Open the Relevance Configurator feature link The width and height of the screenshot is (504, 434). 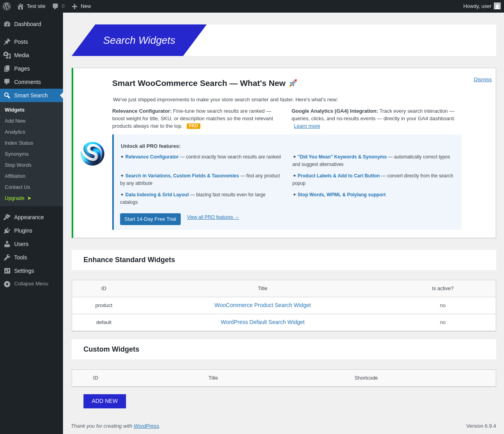point(152,157)
